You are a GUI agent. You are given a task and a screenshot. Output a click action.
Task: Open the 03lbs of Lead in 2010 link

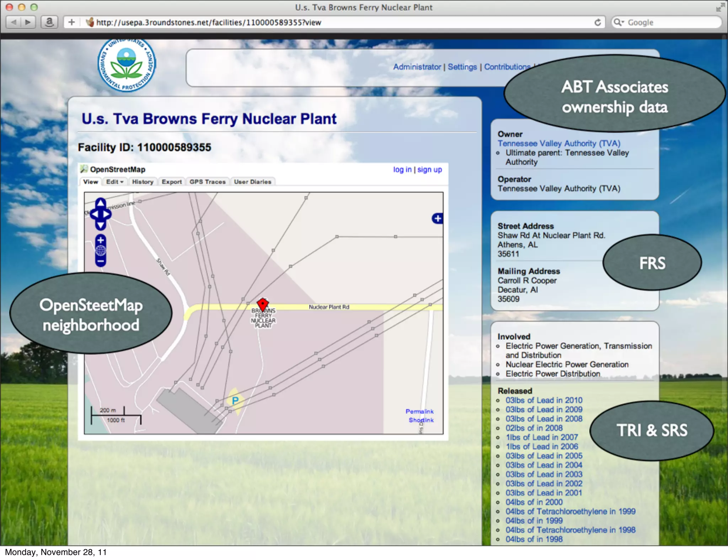544,400
